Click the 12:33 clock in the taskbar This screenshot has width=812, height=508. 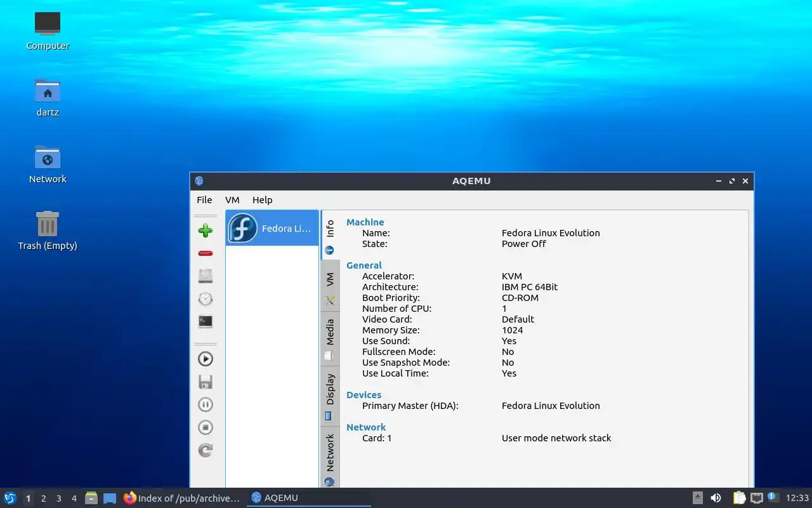797,498
